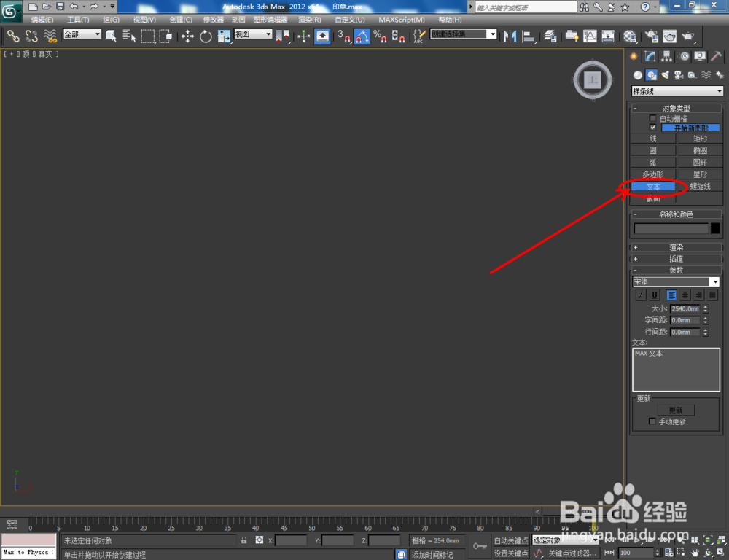
Task: Toggle italic text style button
Action: point(641,295)
